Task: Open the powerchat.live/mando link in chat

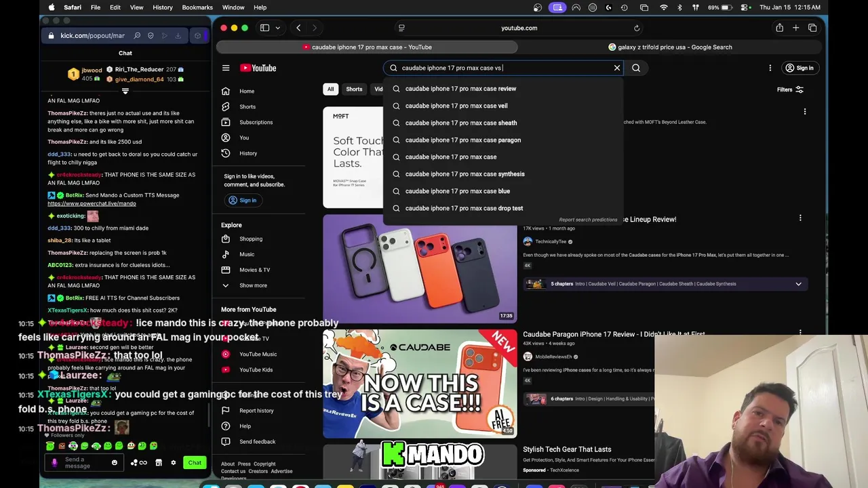Action: 92,203
